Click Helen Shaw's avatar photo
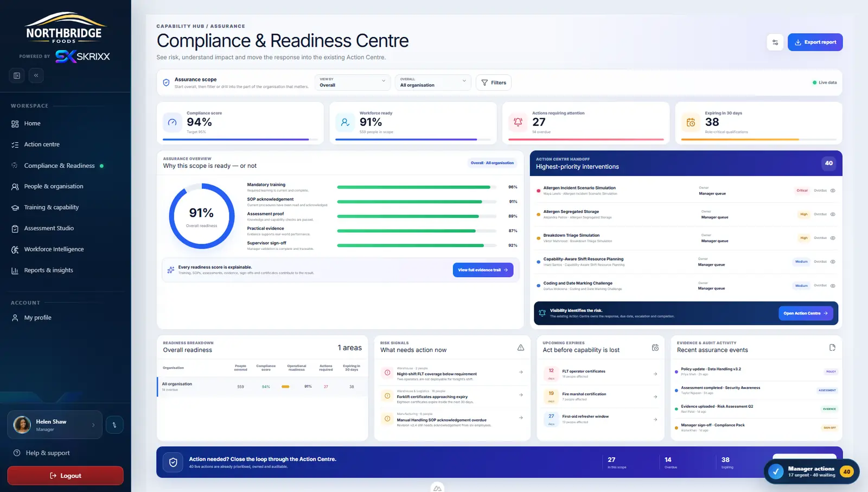 (x=22, y=425)
